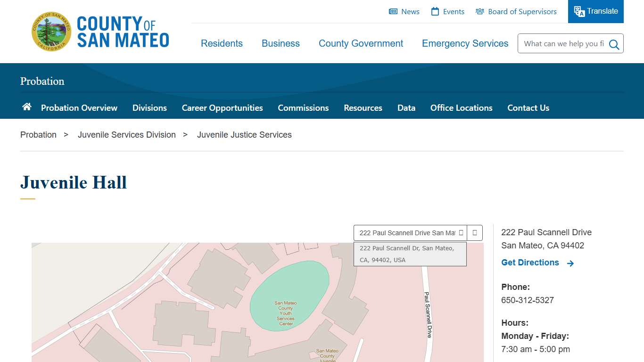Open the Events calendar link

pyautogui.click(x=448, y=12)
